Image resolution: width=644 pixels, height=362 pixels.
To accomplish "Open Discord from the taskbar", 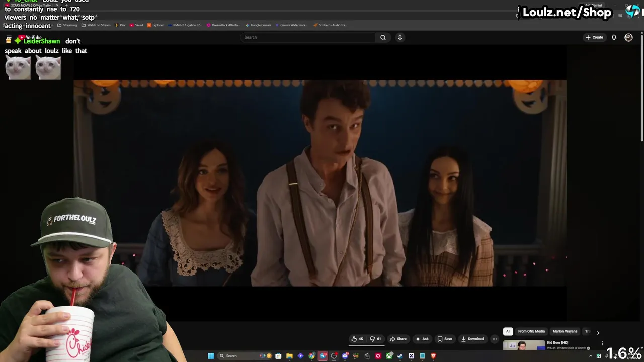I will tap(345, 356).
